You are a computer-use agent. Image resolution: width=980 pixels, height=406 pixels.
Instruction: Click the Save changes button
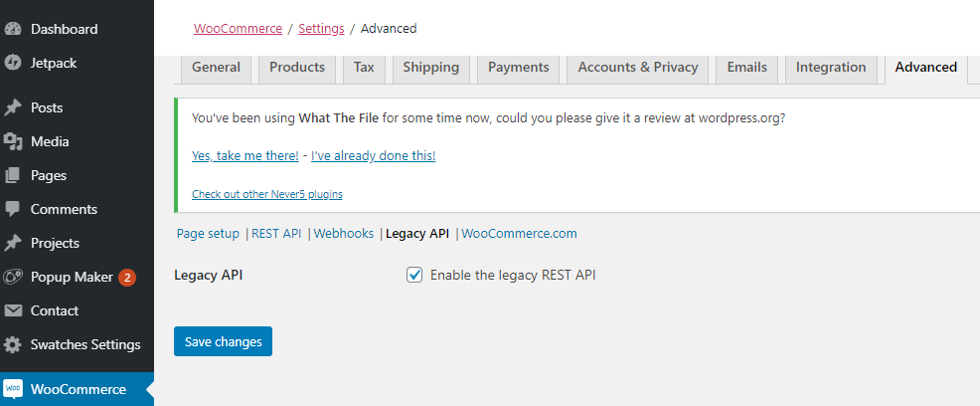[x=223, y=341]
